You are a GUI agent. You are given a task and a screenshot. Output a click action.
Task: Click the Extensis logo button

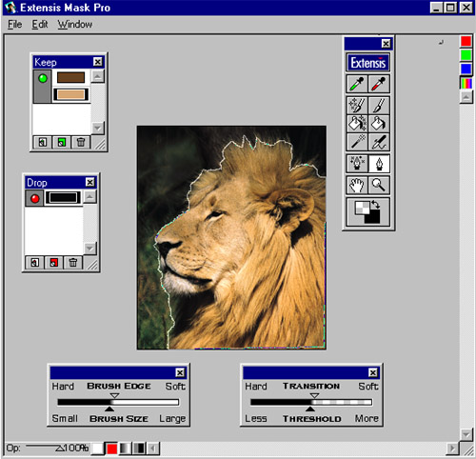(367, 63)
